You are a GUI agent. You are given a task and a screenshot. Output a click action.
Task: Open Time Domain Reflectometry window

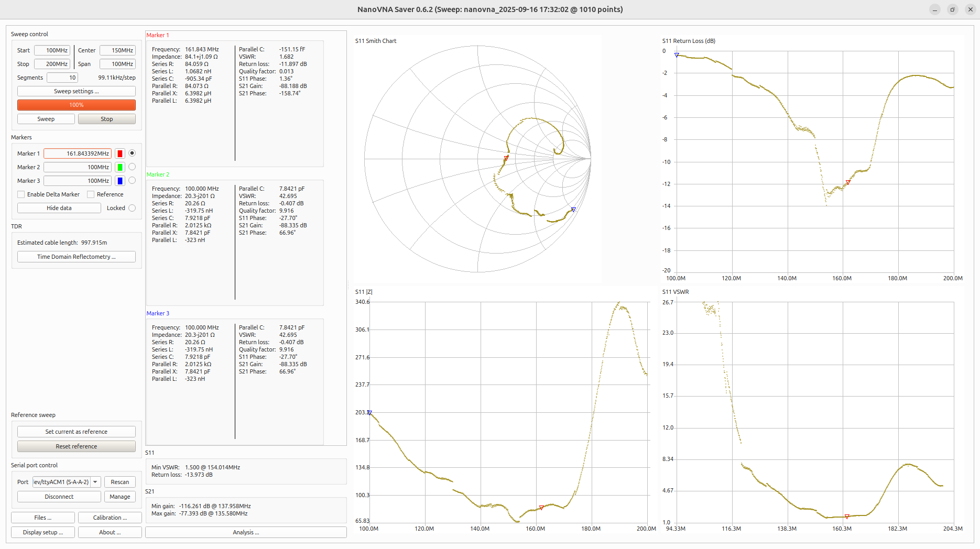[x=77, y=257]
